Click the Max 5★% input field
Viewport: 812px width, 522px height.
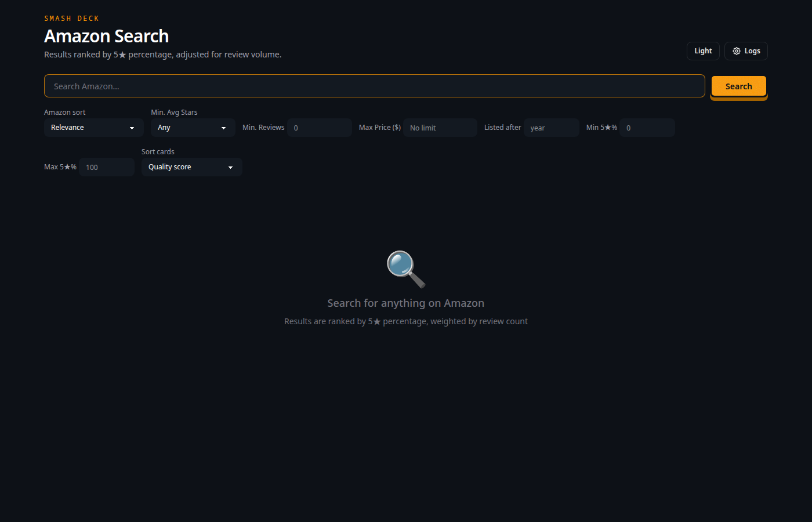click(107, 167)
